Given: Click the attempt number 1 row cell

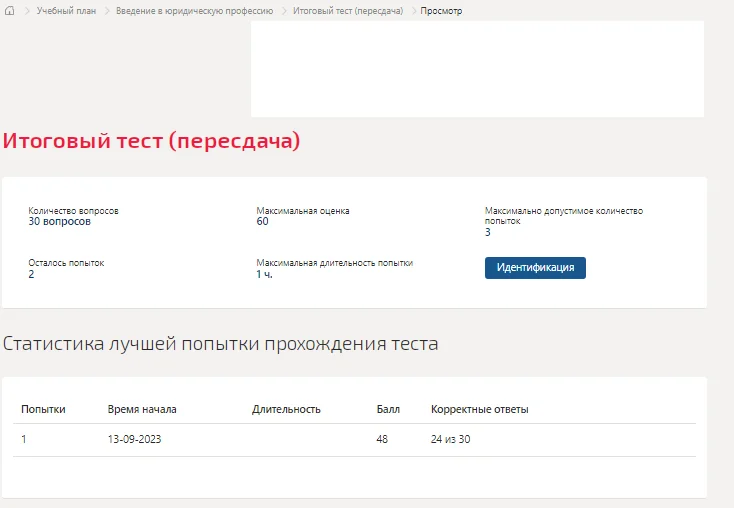Looking at the screenshot, I should (x=24, y=439).
